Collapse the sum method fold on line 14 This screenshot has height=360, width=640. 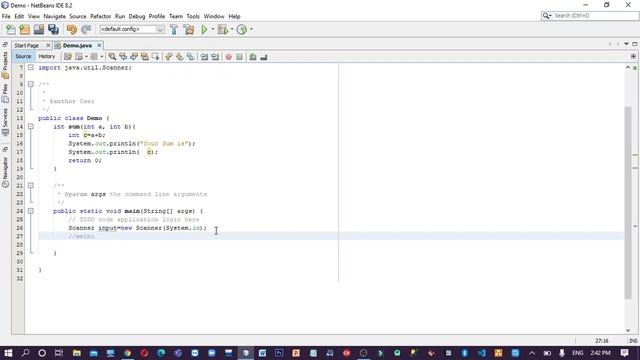tap(31, 127)
